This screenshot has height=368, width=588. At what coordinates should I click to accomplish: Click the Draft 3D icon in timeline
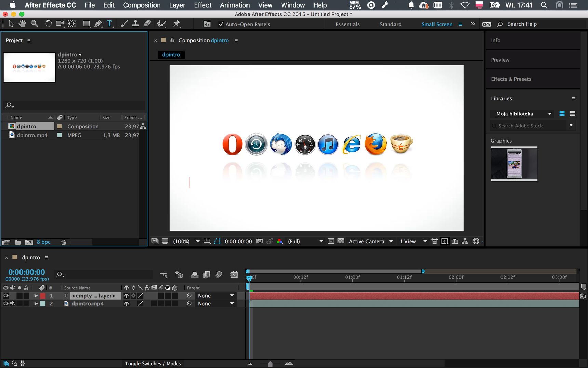point(179,275)
